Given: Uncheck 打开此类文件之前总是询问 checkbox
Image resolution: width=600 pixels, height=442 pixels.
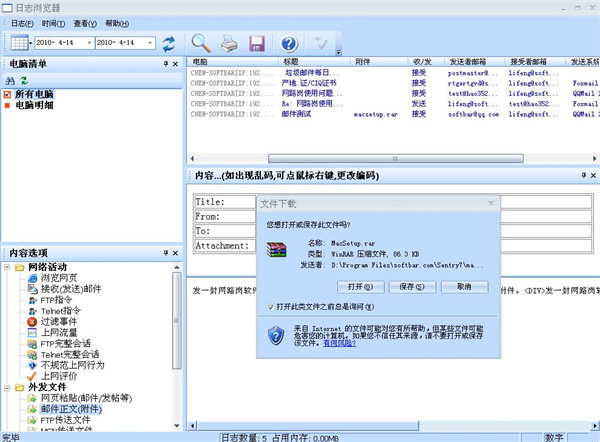Looking at the screenshot, I should (272, 307).
